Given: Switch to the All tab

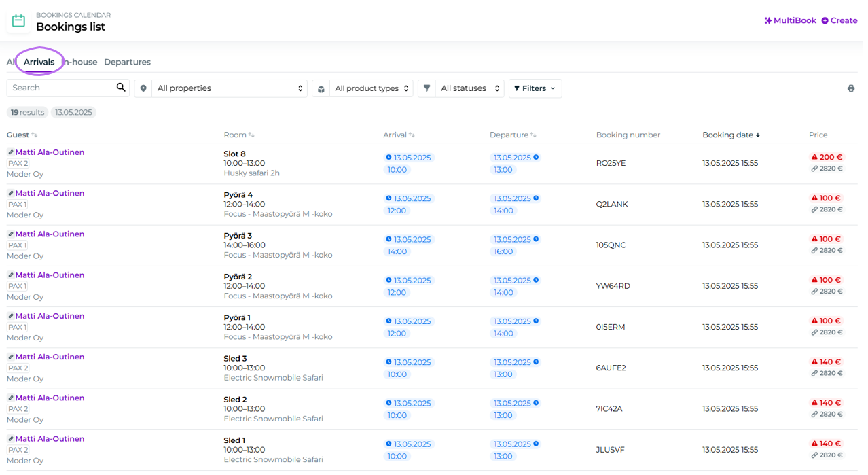Looking at the screenshot, I should tap(11, 62).
